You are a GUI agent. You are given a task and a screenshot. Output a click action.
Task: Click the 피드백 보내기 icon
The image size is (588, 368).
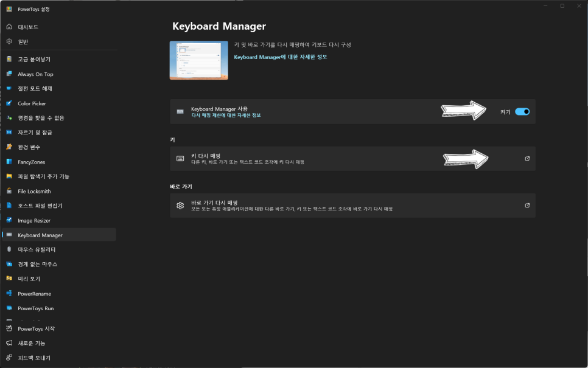coord(9,358)
